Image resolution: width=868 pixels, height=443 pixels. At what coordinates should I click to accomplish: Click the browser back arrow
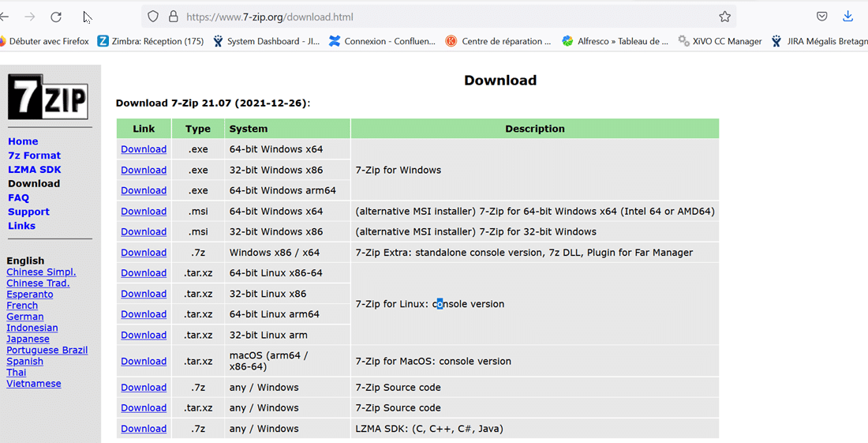(5, 17)
